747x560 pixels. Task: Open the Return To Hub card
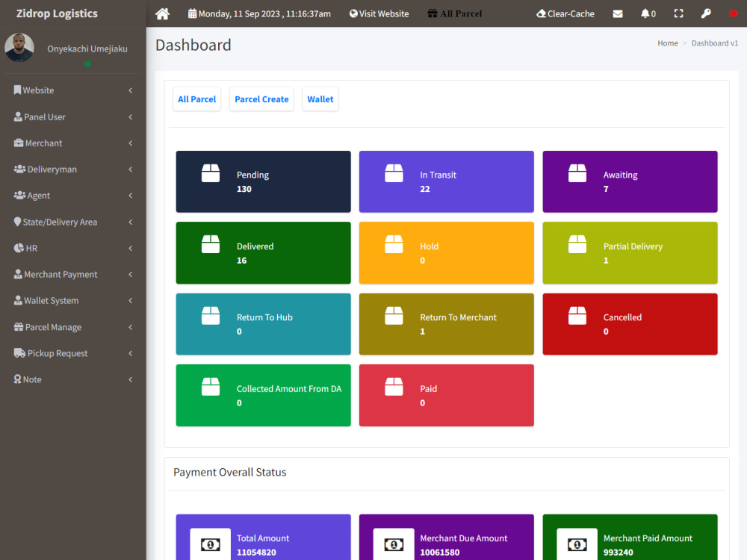(x=264, y=324)
